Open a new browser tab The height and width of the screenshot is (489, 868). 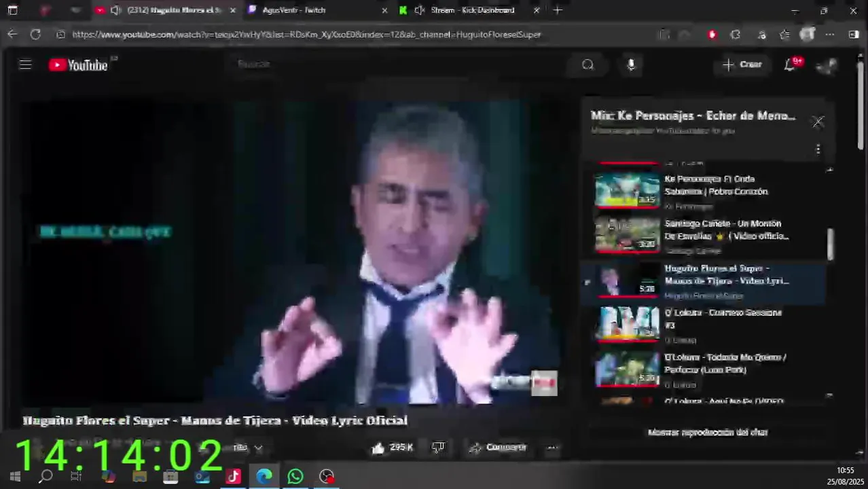click(558, 10)
